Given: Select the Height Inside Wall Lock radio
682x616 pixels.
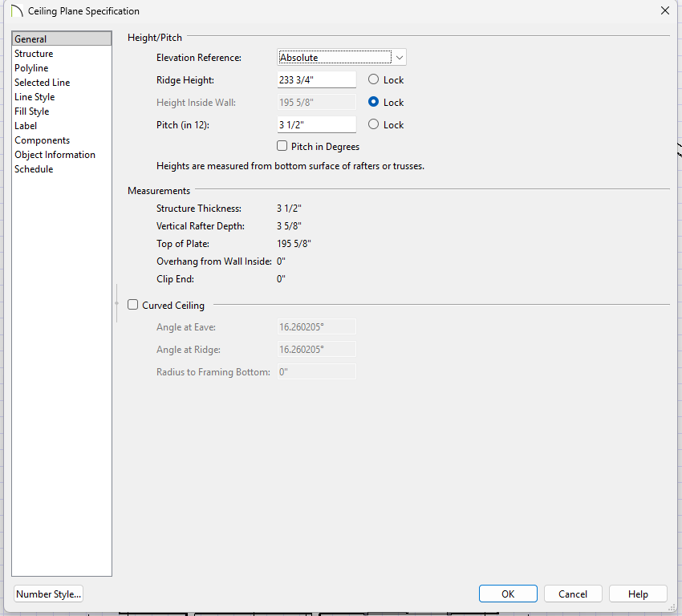Looking at the screenshot, I should (x=373, y=102).
